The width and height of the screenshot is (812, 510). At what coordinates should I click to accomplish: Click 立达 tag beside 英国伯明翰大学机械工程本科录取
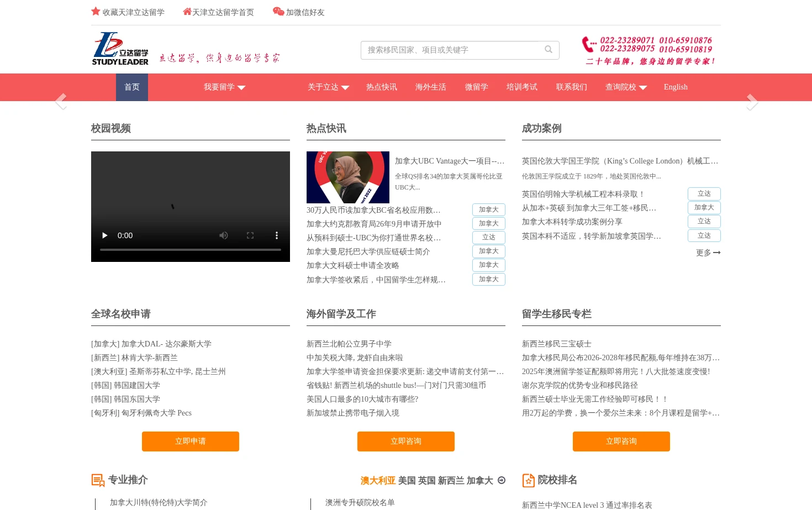coord(704,194)
